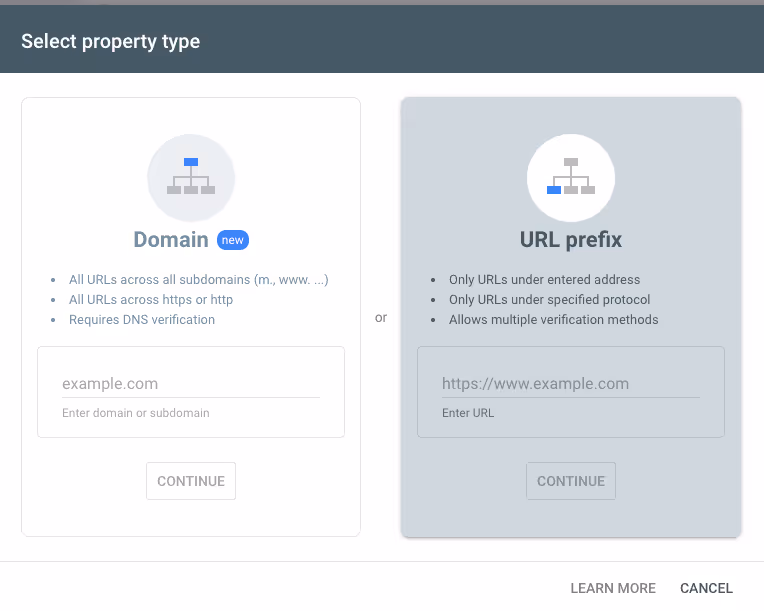Click "Requires DNS verification" bullet text
The height and width of the screenshot is (611, 764).
point(142,320)
